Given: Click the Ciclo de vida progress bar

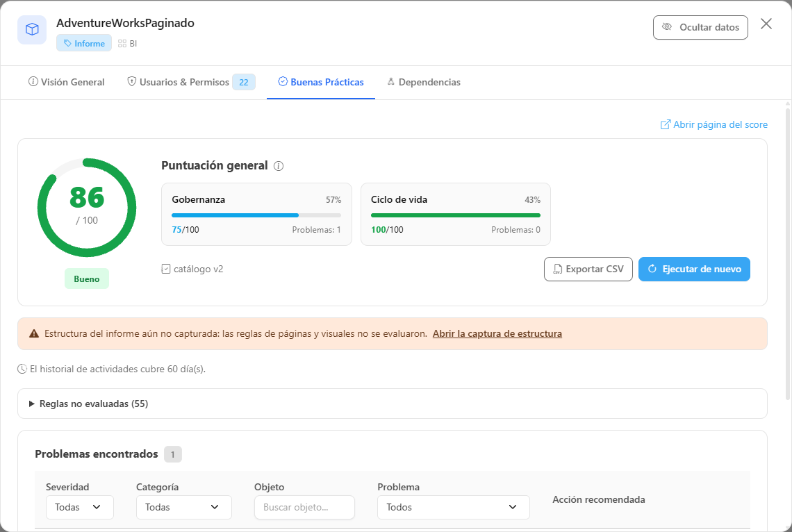Looking at the screenshot, I should point(455,215).
